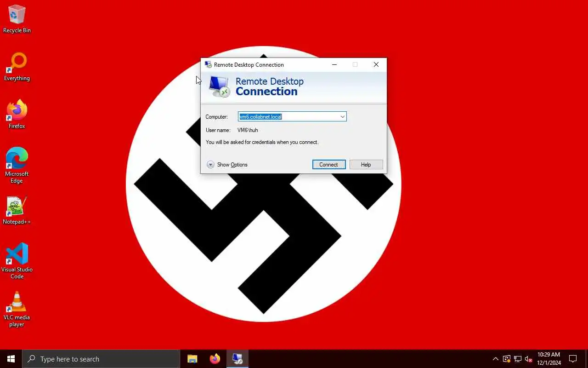Click the Help button
588x368 pixels.
pyautogui.click(x=366, y=165)
